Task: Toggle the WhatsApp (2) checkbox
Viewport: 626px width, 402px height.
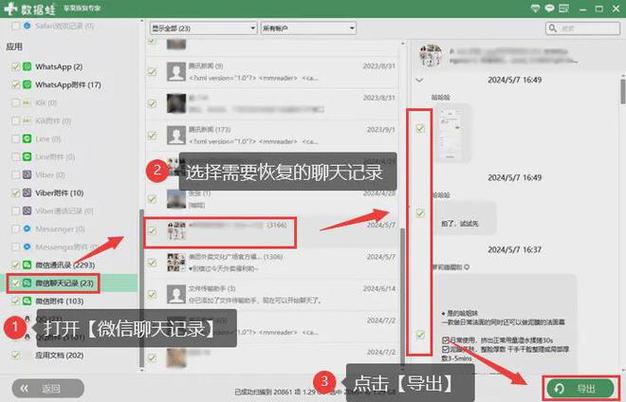Action: [16, 67]
